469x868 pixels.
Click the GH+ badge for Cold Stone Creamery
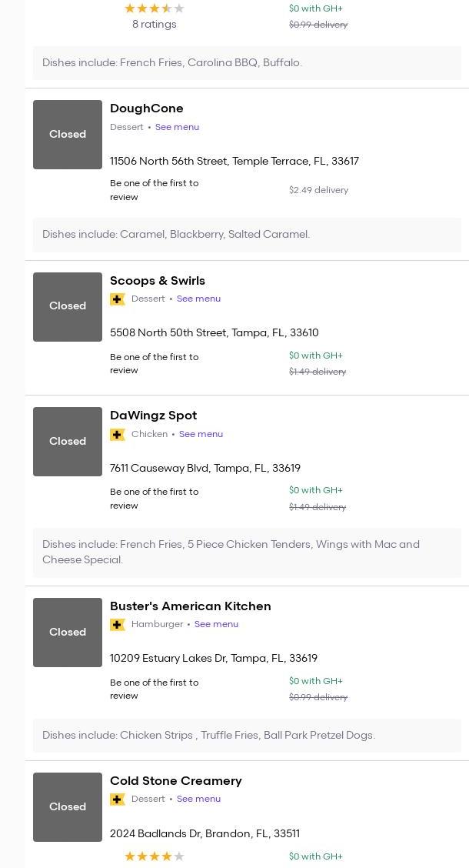[x=118, y=800]
